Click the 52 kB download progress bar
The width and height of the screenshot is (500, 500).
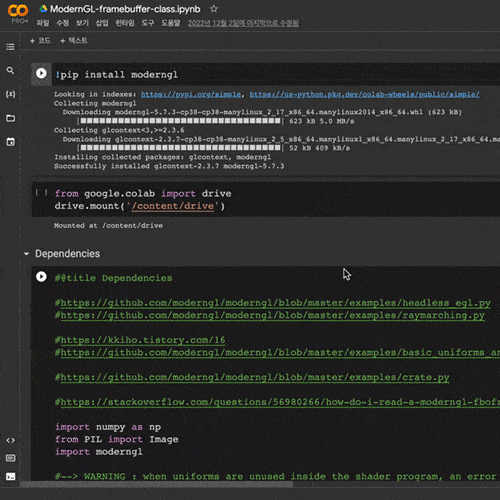(x=180, y=147)
